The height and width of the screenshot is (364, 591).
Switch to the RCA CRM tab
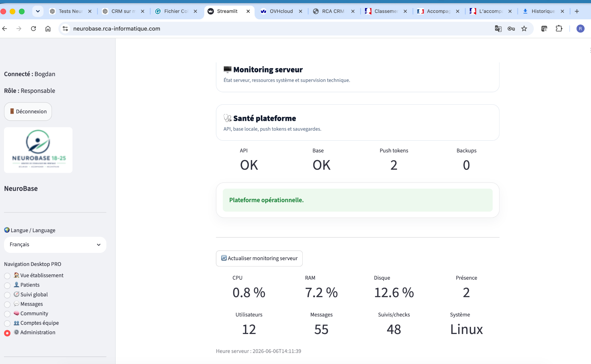333,11
